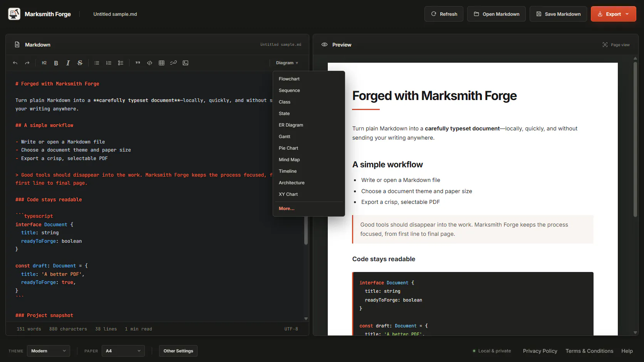This screenshot has height=362, width=644.
Task: Choose XY Chart option
Action: (309, 194)
